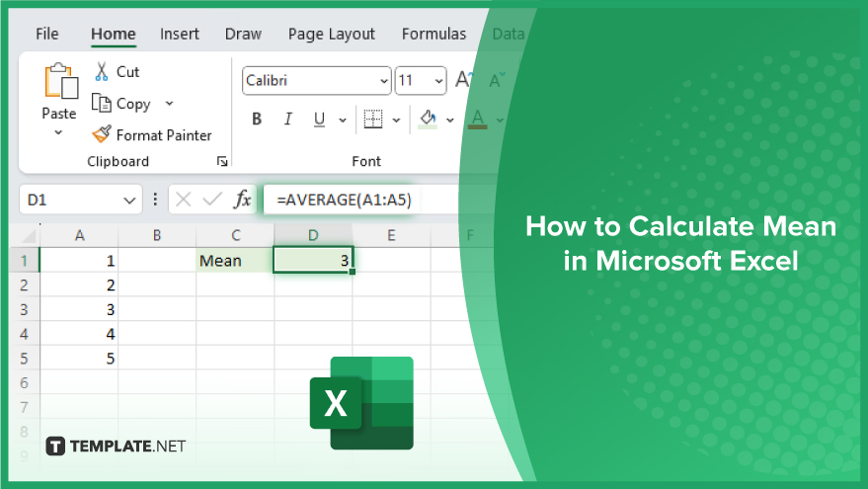Screen dimensions: 868x489
Task: Click the Select All corner triangle
Action: tap(29, 236)
